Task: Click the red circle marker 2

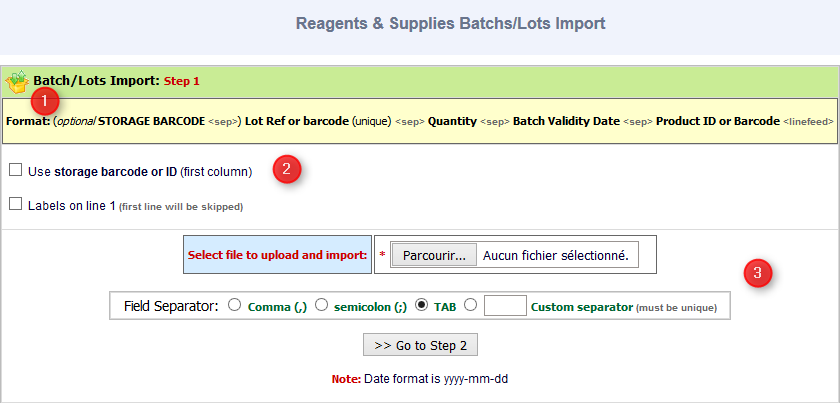Action: tap(286, 169)
